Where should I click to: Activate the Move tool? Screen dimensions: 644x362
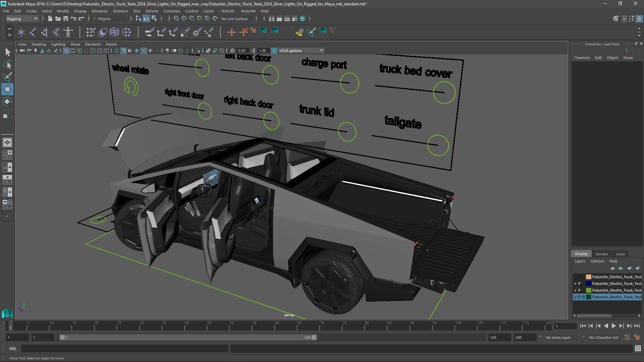(7, 89)
